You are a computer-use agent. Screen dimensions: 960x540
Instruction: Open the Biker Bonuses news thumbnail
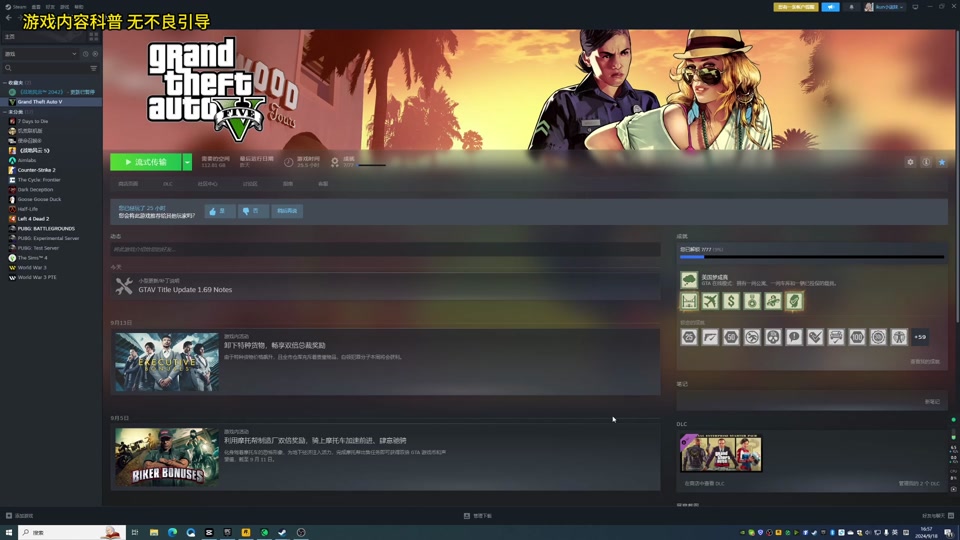point(167,457)
